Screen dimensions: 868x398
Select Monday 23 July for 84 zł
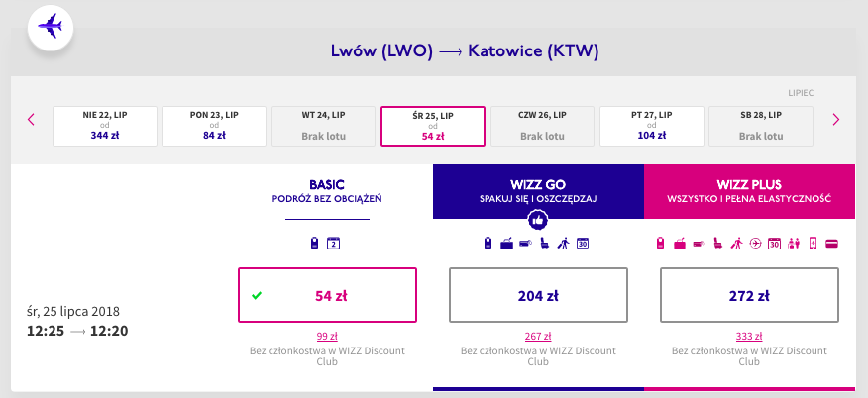pos(213,126)
